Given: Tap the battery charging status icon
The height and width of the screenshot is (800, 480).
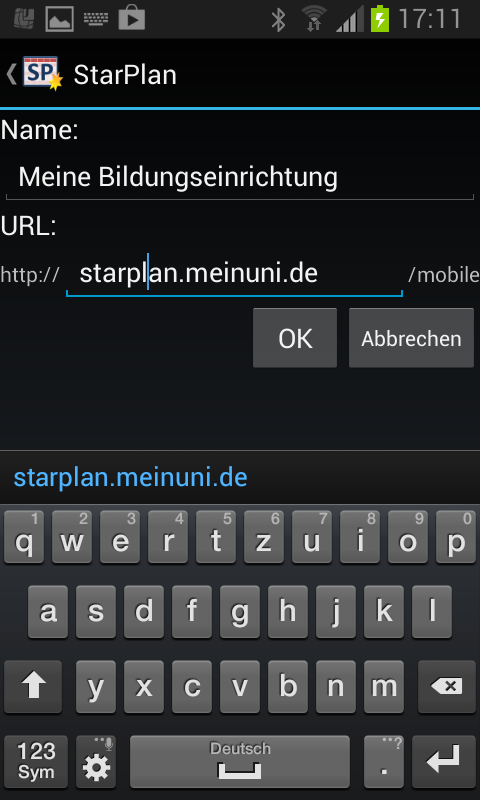Looking at the screenshot, I should (380, 18).
